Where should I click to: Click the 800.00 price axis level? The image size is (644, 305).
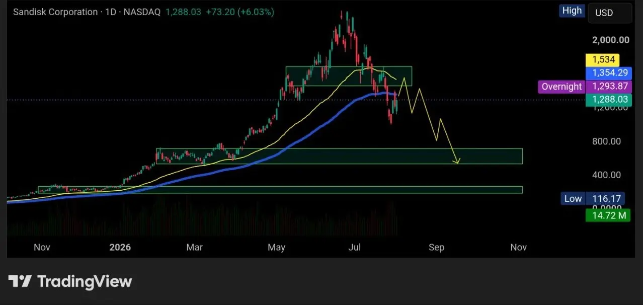pos(606,141)
